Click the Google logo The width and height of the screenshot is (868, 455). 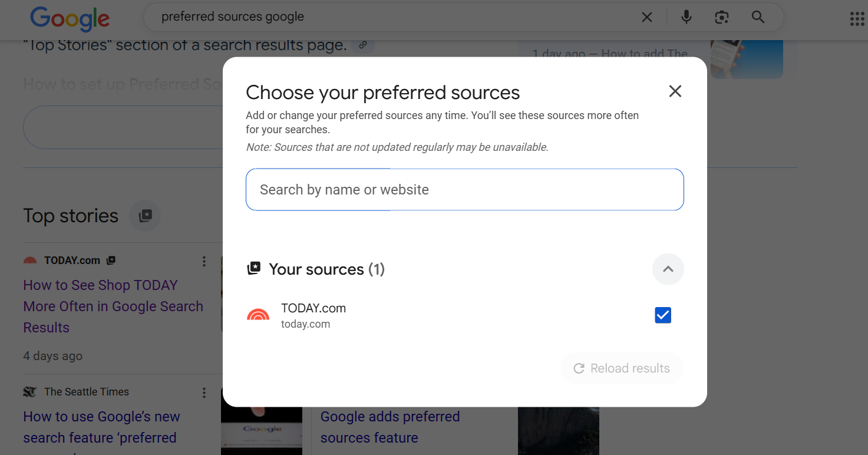(x=70, y=18)
